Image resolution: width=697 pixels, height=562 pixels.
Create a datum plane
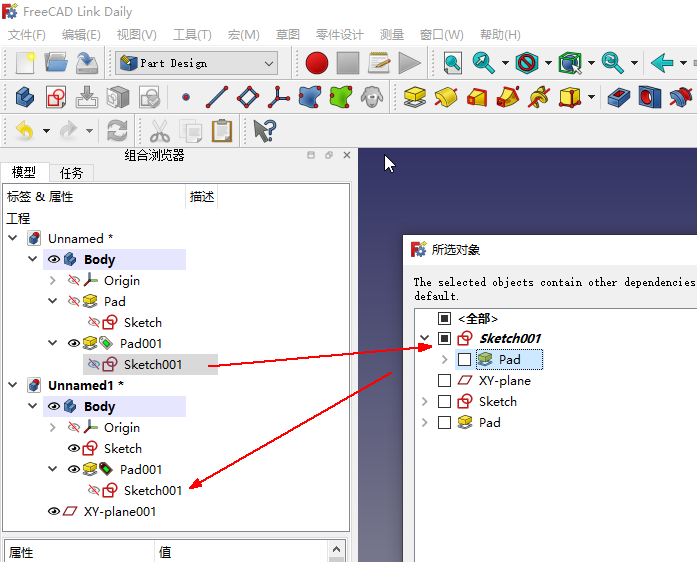(x=248, y=97)
